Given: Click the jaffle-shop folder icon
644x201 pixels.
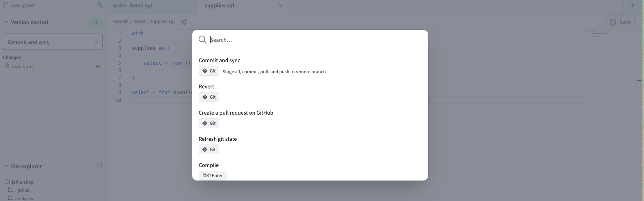Looking at the screenshot, I should [x=7, y=182].
